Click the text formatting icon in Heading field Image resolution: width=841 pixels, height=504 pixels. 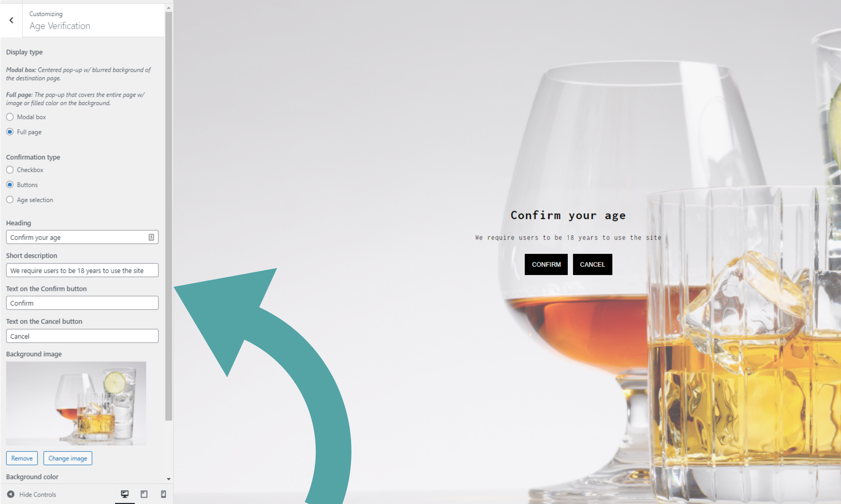[x=151, y=237]
